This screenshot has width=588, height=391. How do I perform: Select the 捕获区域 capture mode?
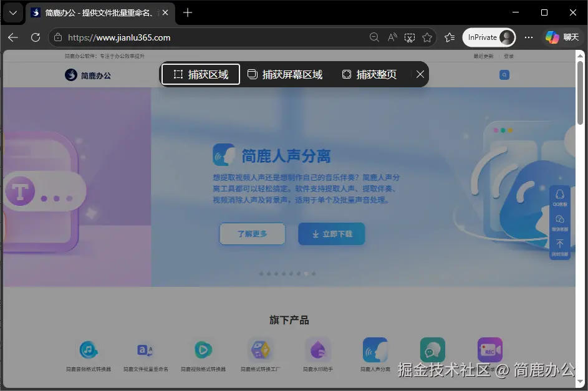pos(200,74)
